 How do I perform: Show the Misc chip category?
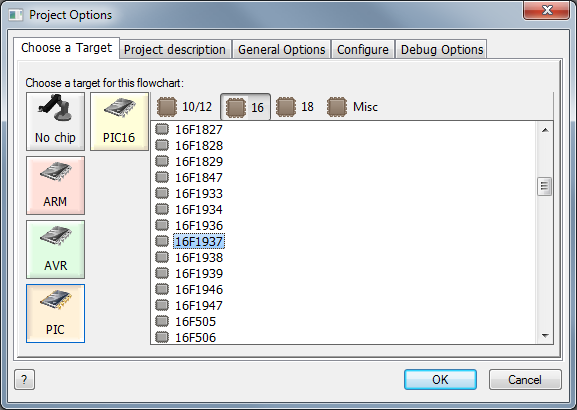(x=353, y=107)
